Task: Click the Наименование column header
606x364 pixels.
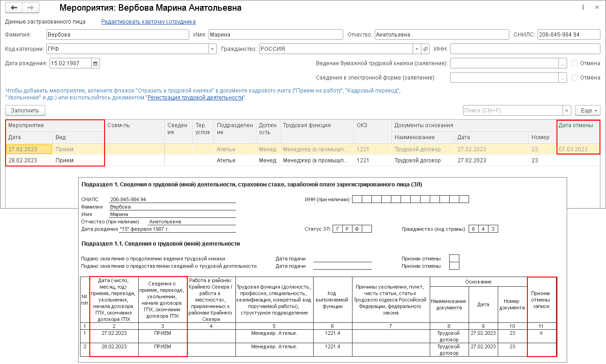Action: click(x=423, y=137)
